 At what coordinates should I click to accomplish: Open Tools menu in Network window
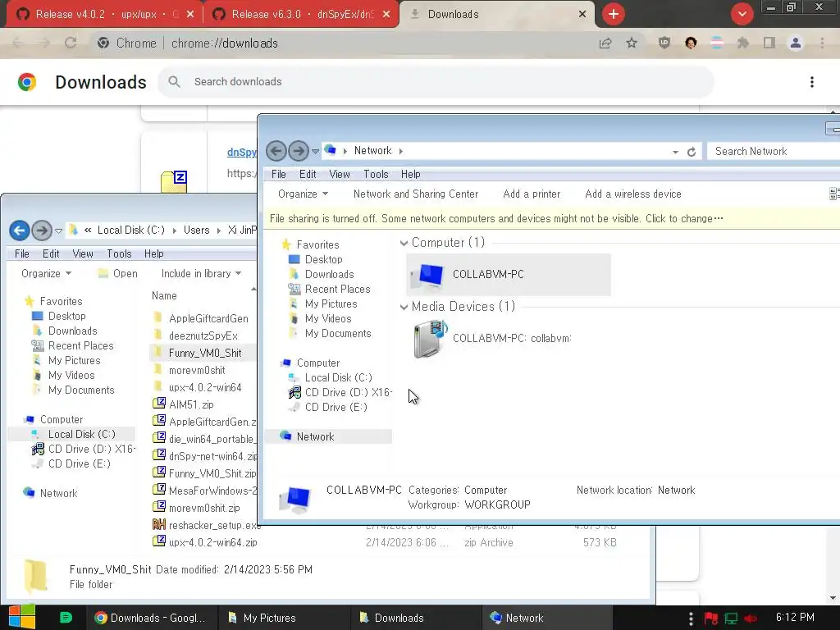pyautogui.click(x=376, y=174)
